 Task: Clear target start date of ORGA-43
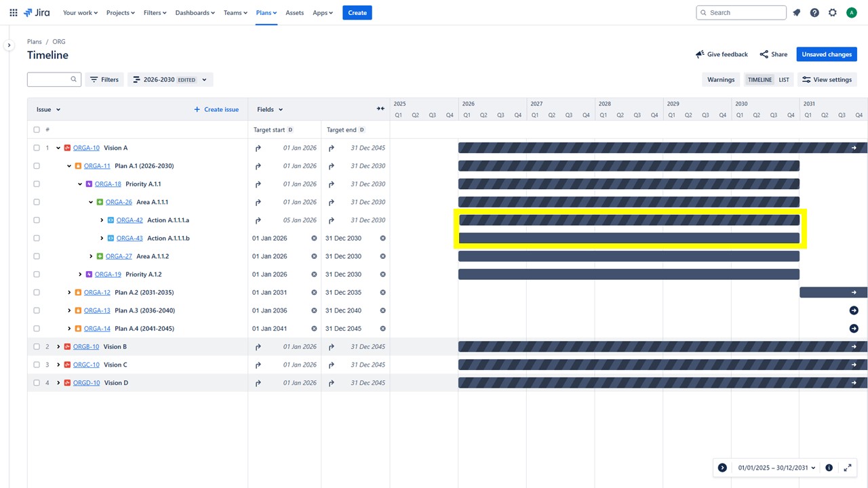coord(314,239)
